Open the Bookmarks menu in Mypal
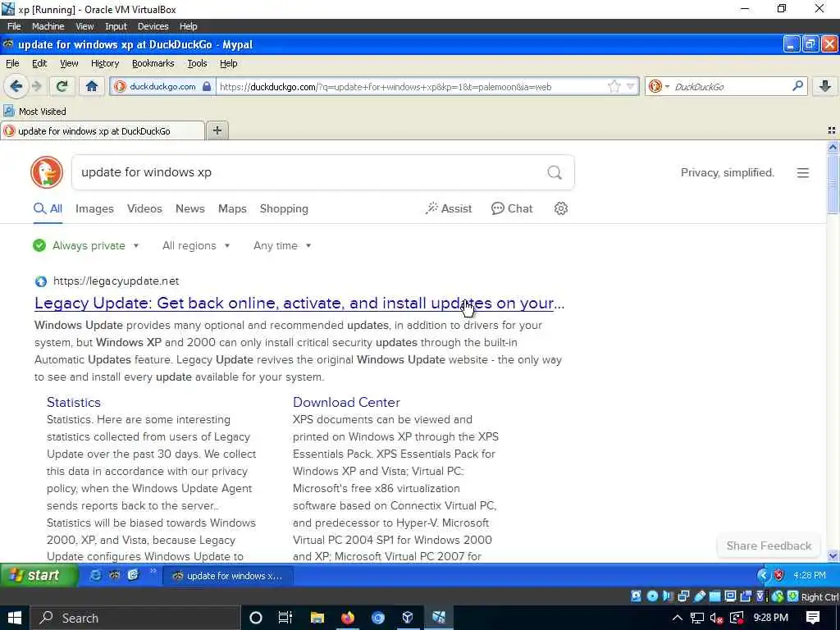 [x=153, y=63]
